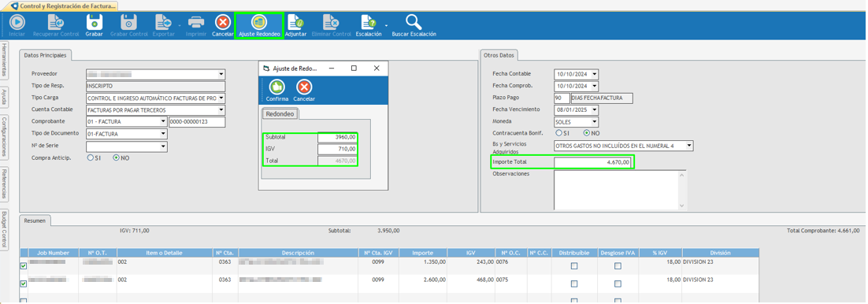This screenshot has height=304, width=868.
Task: Click the Iniciar toolbar icon
Action: click(17, 22)
